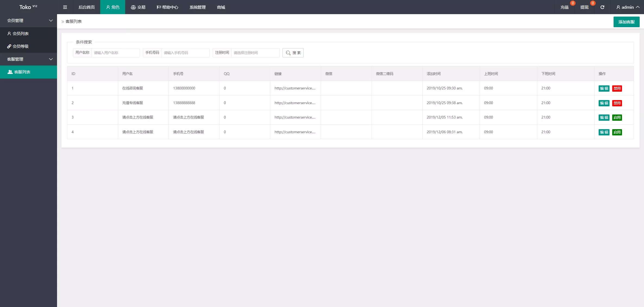This screenshot has height=307, width=644.
Task: Click the search magnifier button
Action: pyautogui.click(x=293, y=53)
